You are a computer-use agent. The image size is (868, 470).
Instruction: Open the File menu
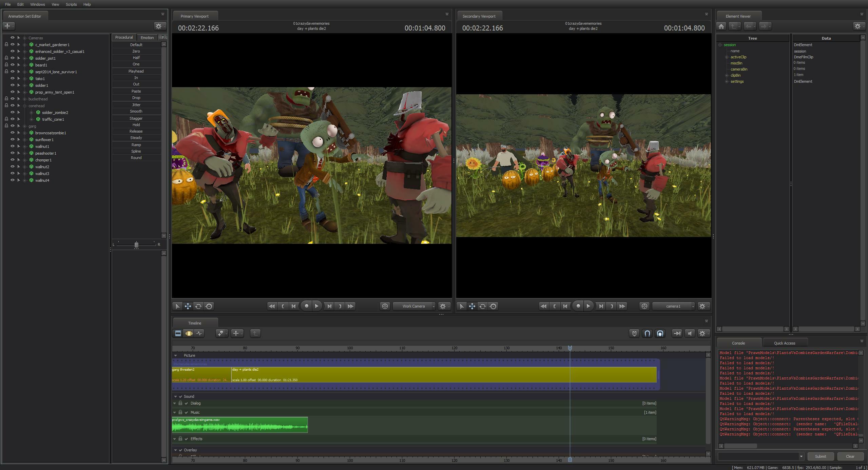tap(8, 4)
